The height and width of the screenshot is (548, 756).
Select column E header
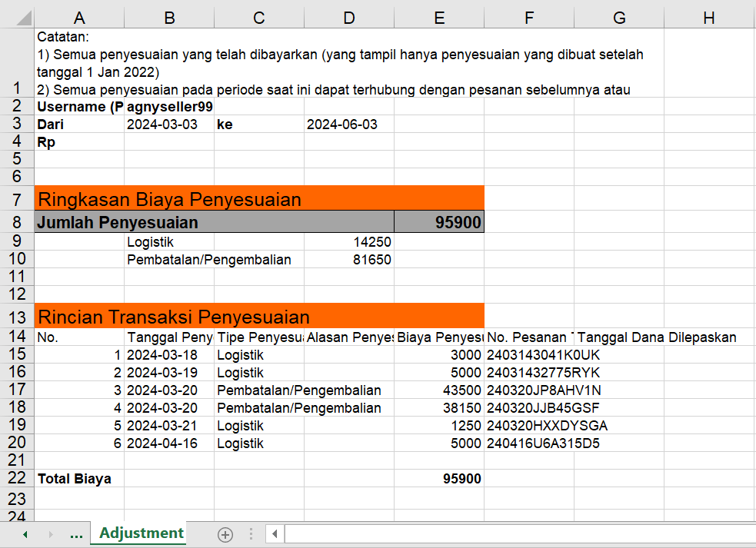click(x=439, y=18)
